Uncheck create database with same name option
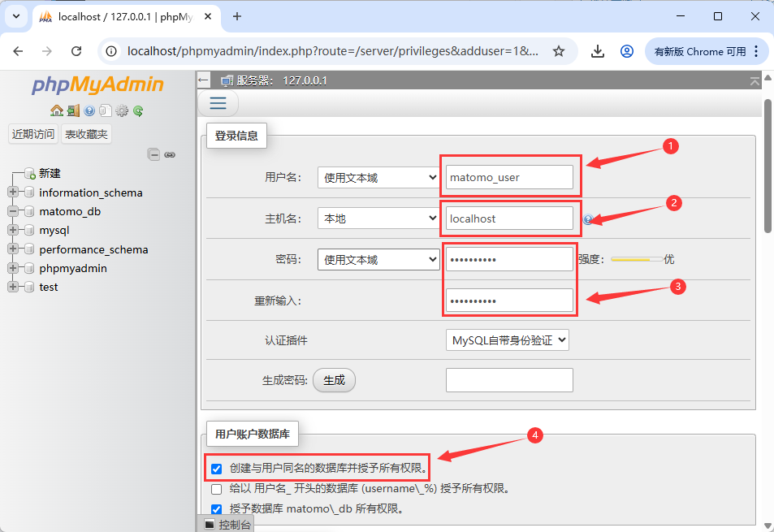 (216, 469)
